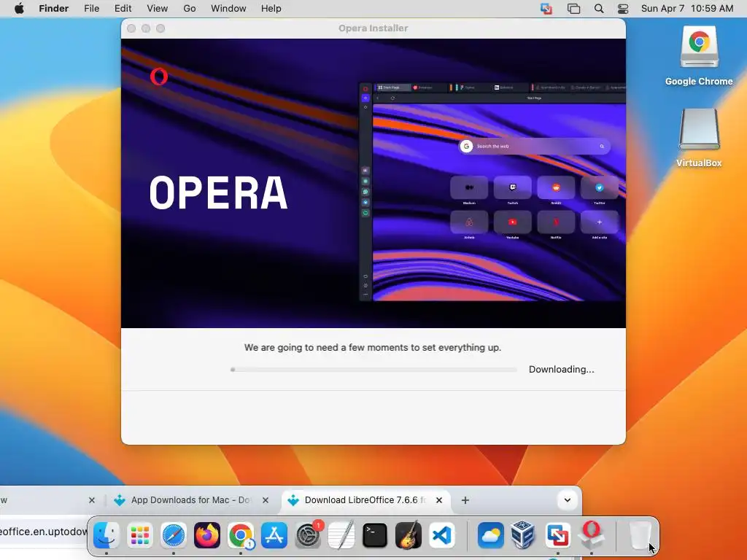This screenshot has width=747, height=560.
Task: Add a new browser tab
Action: pos(465,500)
